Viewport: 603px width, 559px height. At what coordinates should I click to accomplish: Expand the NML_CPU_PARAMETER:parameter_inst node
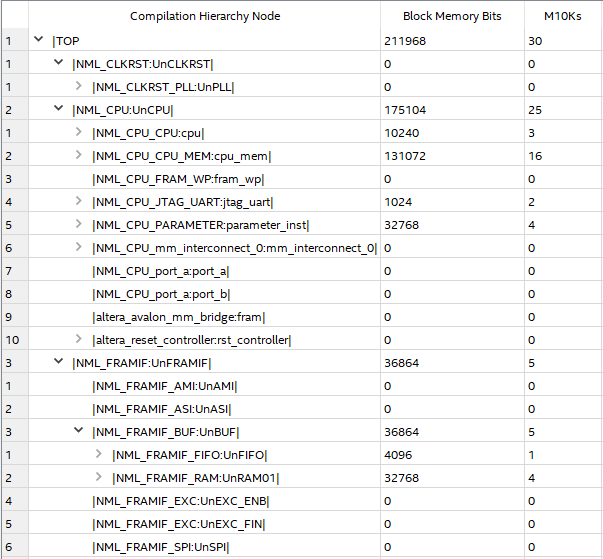pyautogui.click(x=78, y=224)
